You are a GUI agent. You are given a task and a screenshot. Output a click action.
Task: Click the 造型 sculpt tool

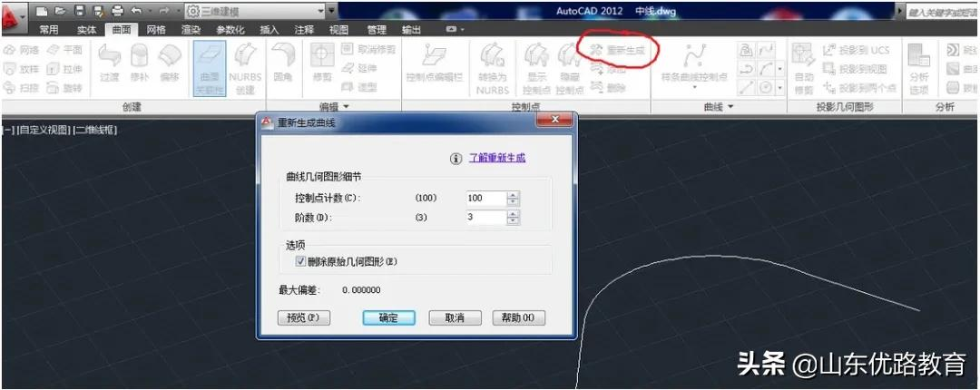click(x=359, y=87)
